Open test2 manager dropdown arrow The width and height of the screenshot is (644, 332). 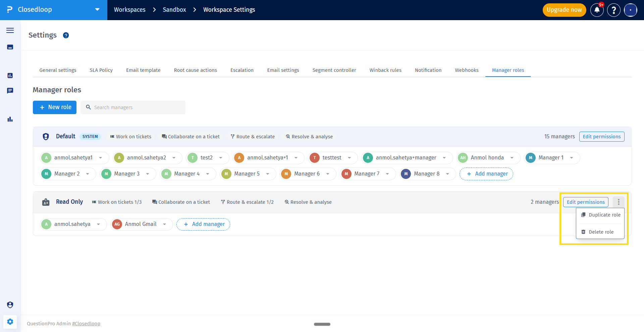point(221,158)
